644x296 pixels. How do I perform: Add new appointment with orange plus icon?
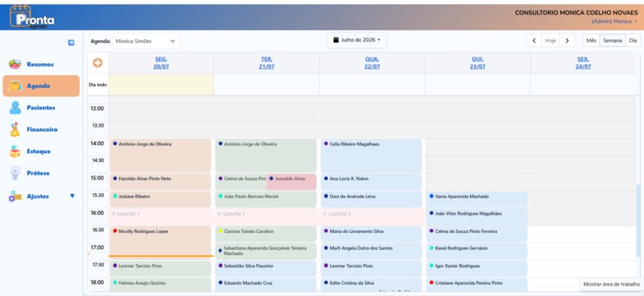tap(97, 63)
